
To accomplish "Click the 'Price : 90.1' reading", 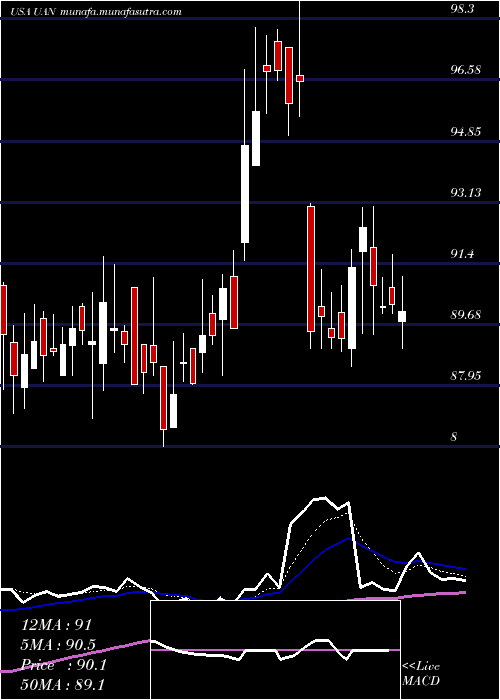I will click(63, 665).
